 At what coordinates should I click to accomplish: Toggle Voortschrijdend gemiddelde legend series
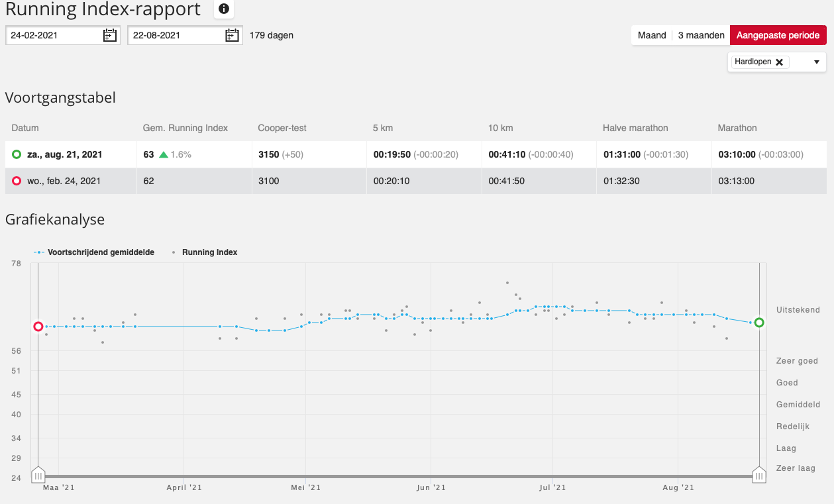coord(94,252)
